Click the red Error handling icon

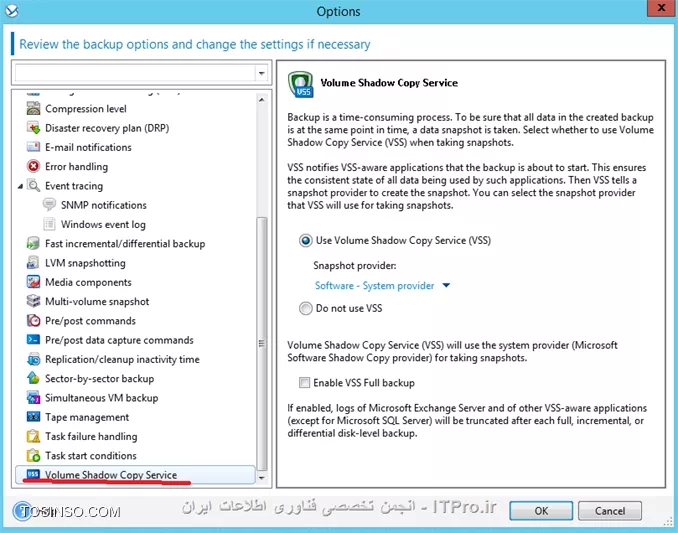point(33,166)
